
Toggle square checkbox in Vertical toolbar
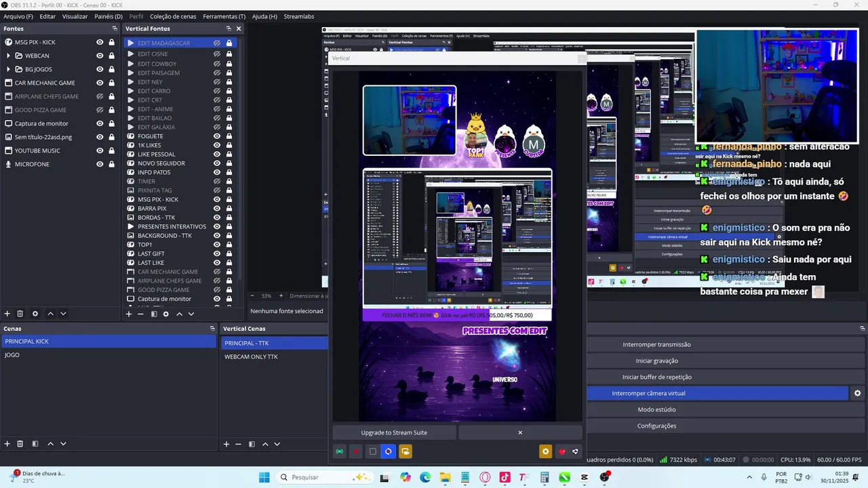pyautogui.click(x=372, y=451)
